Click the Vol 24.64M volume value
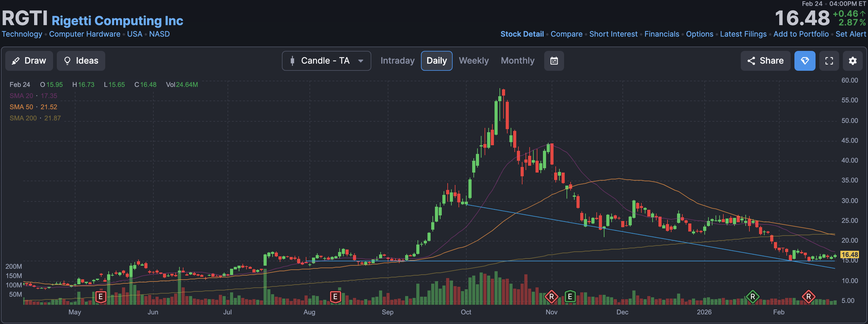This screenshot has height=324, width=868. tap(182, 84)
